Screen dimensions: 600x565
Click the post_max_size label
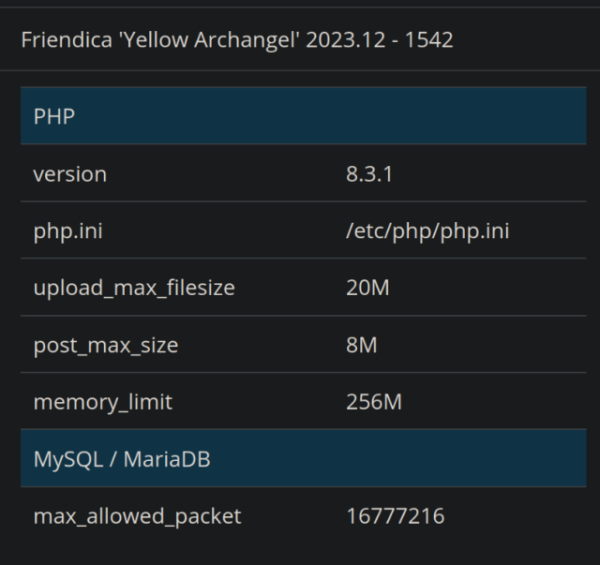click(106, 345)
